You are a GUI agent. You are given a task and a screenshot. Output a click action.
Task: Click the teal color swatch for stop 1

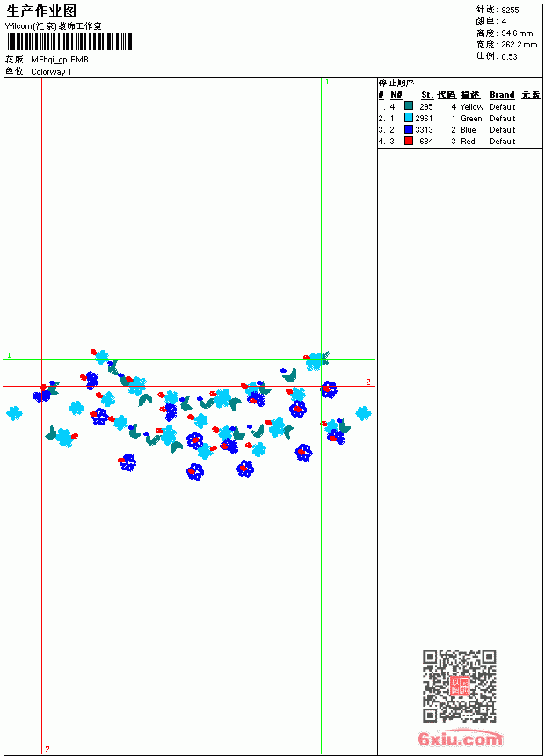409,106
